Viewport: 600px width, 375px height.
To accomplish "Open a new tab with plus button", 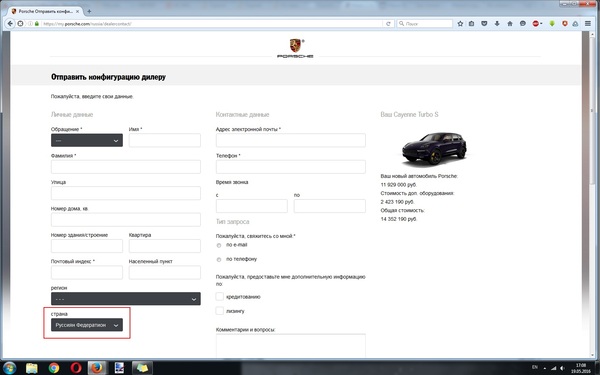I will click(89, 11).
